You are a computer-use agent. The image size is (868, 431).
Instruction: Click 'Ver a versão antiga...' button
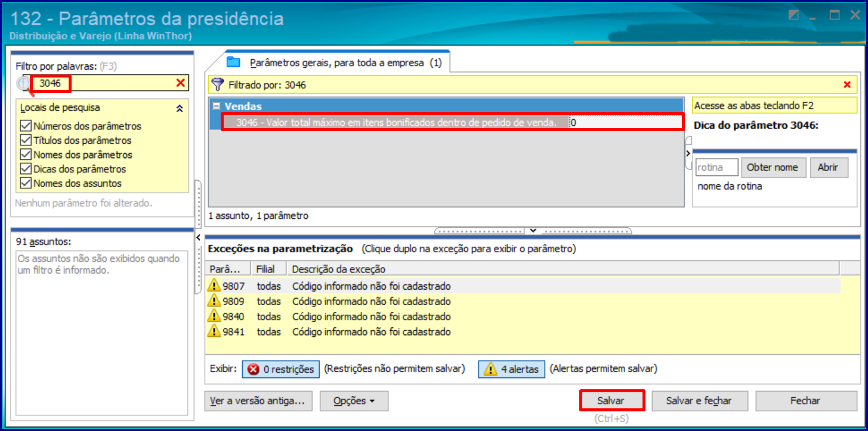[258, 401]
